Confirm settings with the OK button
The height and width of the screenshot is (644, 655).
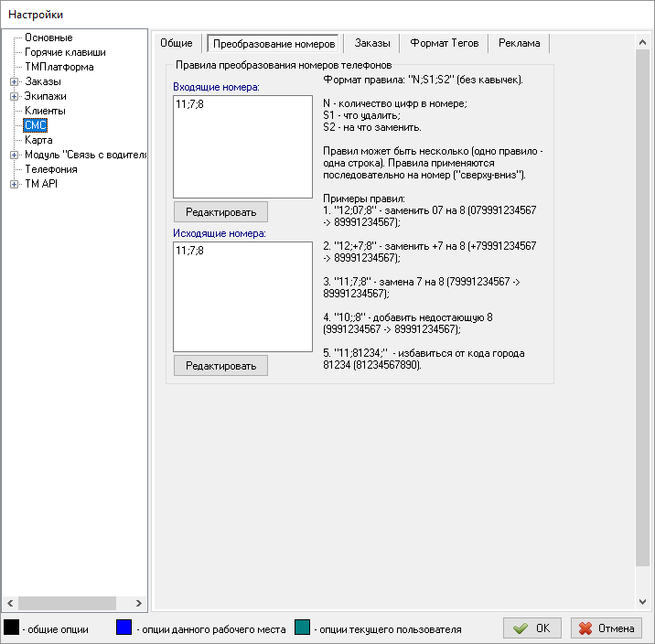tap(532, 628)
